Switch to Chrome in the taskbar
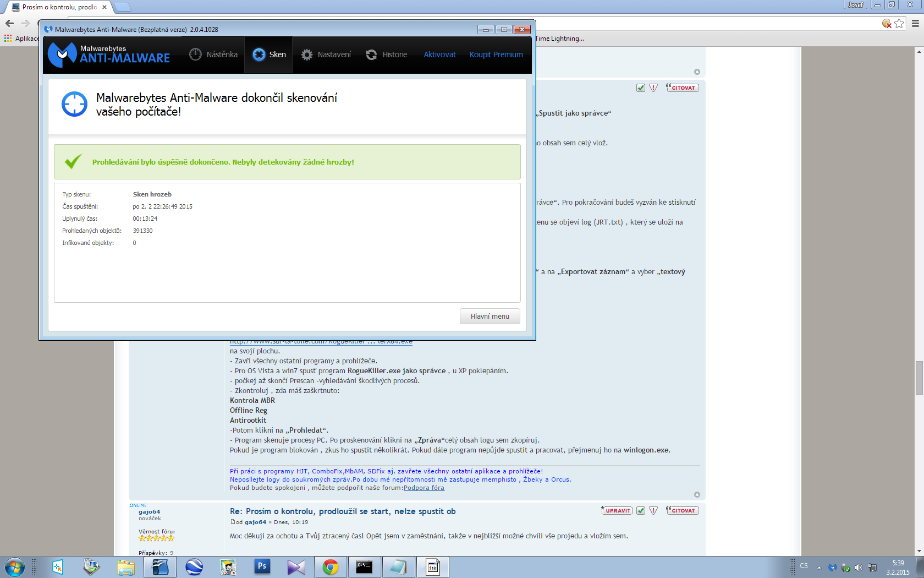924x578 pixels. 331,567
